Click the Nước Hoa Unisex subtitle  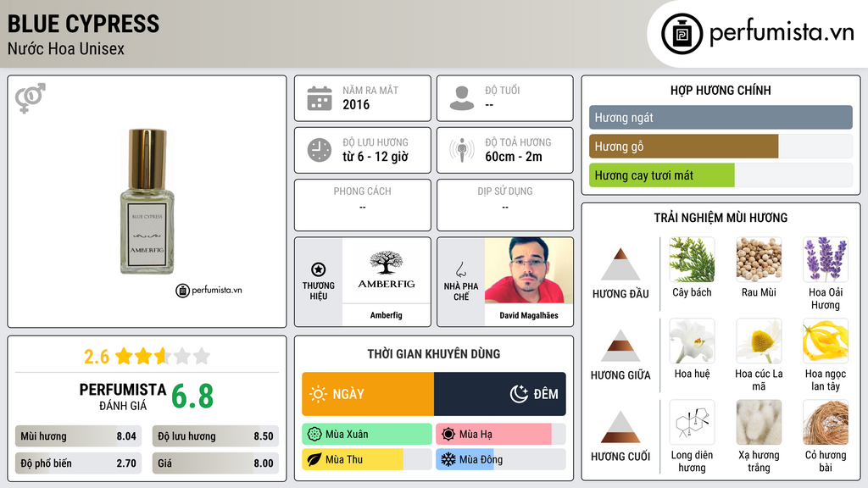coord(66,48)
